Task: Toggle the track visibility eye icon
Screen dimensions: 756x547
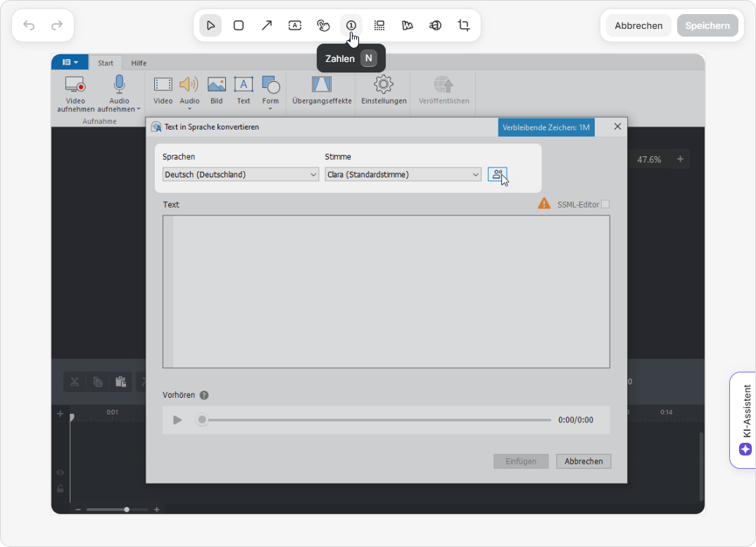Action: (61, 473)
